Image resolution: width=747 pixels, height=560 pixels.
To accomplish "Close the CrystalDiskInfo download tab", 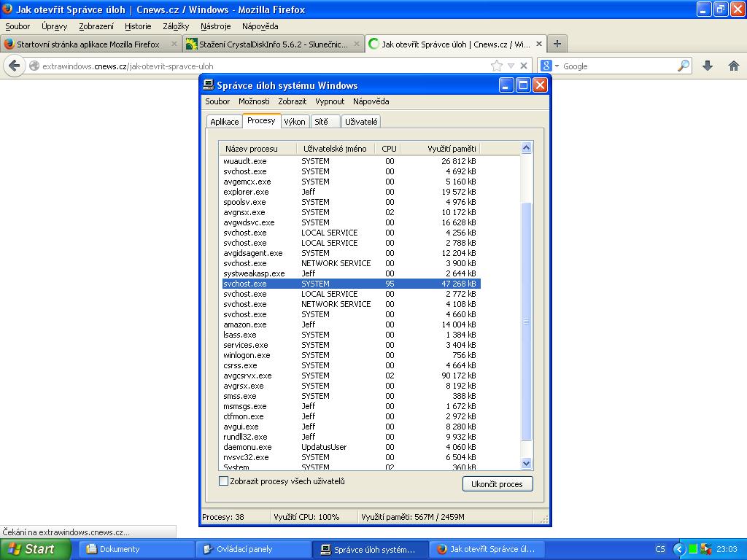I will coord(355,44).
